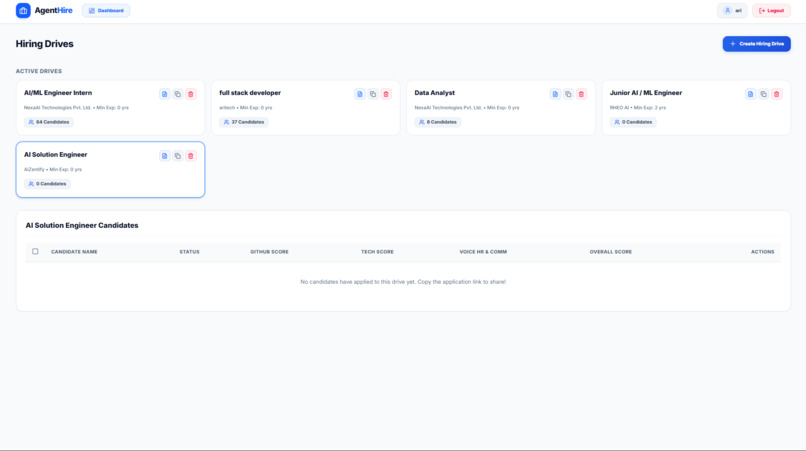
Task: Click the Status column header
Action: click(x=189, y=252)
